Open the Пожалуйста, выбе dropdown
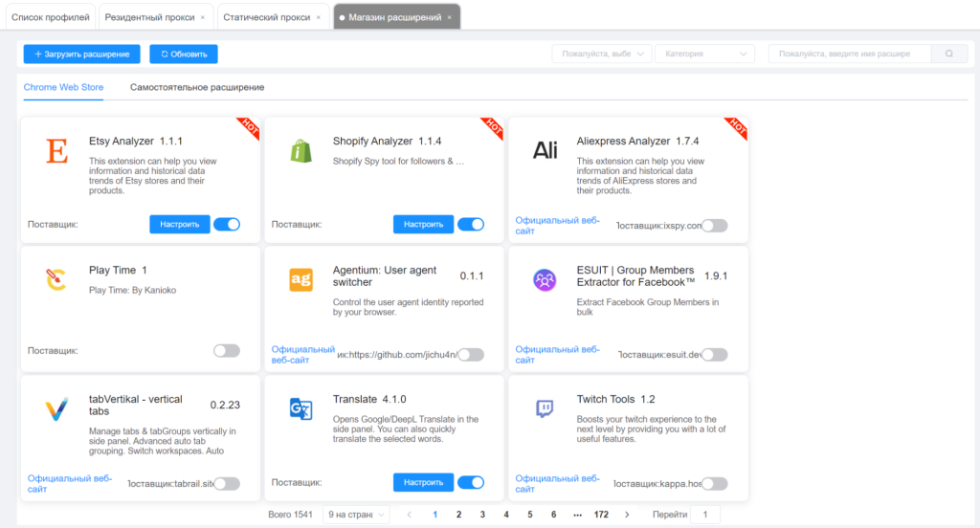980x528 pixels. [602, 54]
